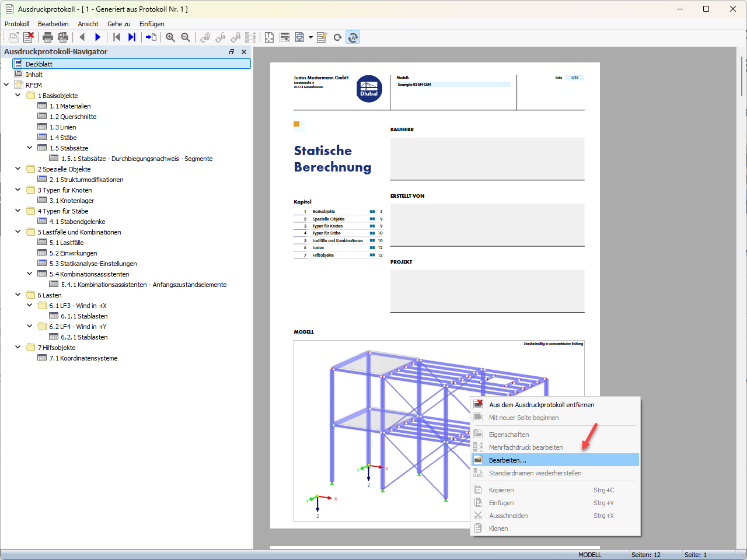The width and height of the screenshot is (747, 560).
Task: Collapse the 7 Hilfsobjekte folder
Action: pyautogui.click(x=18, y=347)
